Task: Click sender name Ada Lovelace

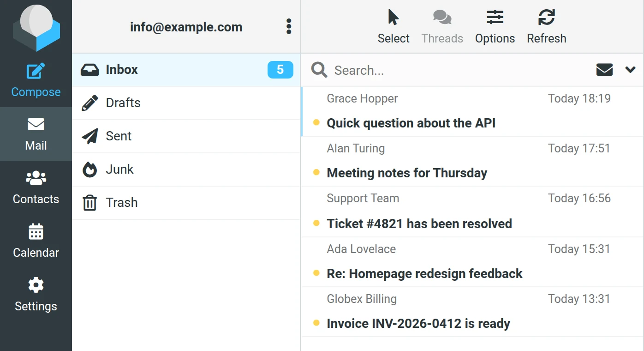Action: [x=361, y=249]
